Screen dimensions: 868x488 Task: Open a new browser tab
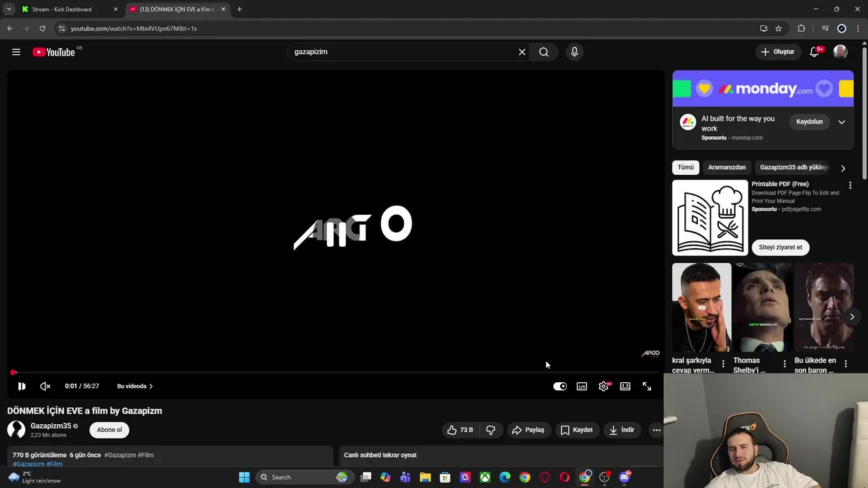(239, 9)
